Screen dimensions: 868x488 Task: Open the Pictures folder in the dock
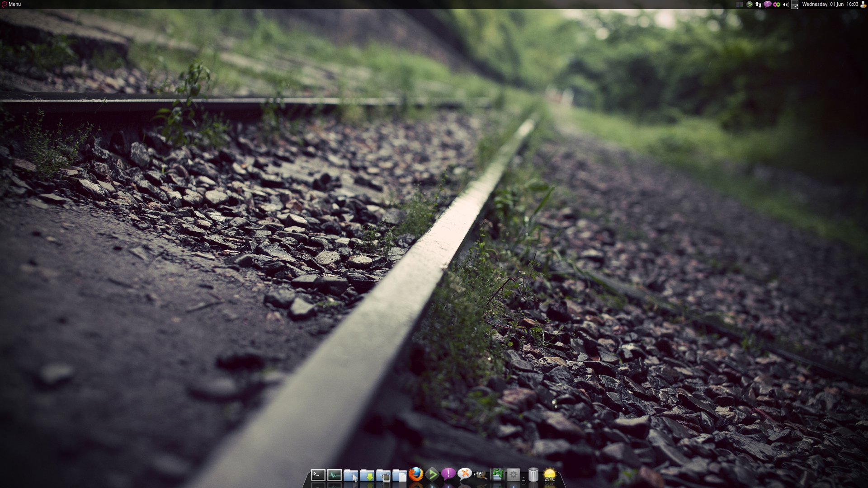[x=383, y=475]
